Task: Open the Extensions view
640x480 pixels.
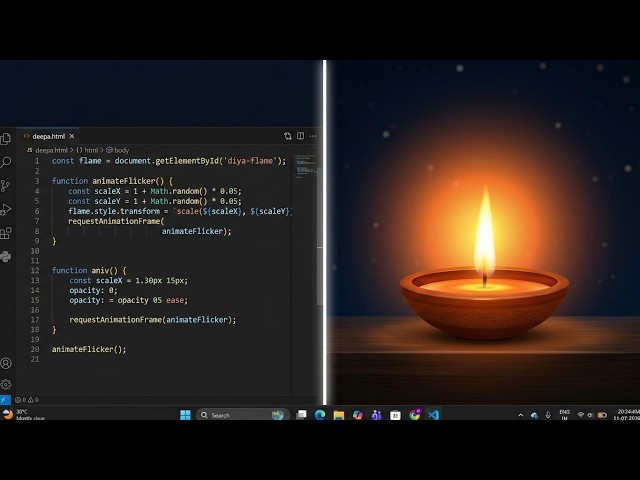Action: click(6, 233)
